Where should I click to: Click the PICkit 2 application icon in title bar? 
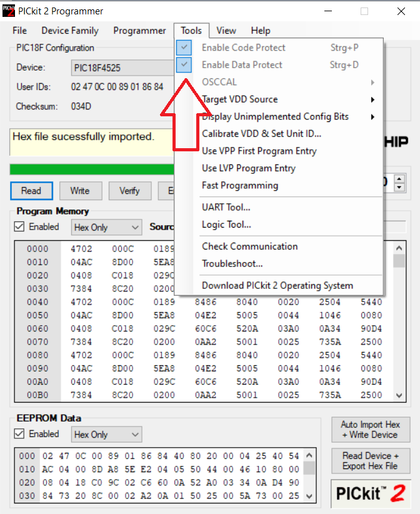point(9,11)
